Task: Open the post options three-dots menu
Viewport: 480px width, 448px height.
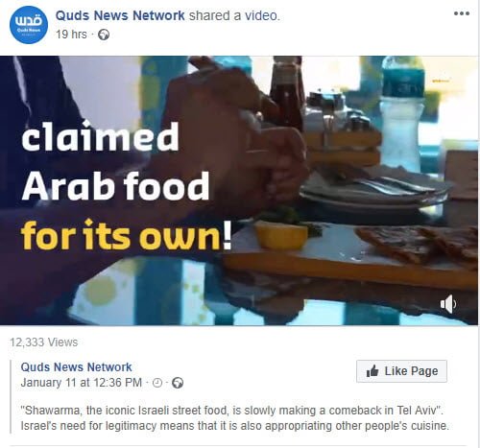Action: tap(462, 13)
